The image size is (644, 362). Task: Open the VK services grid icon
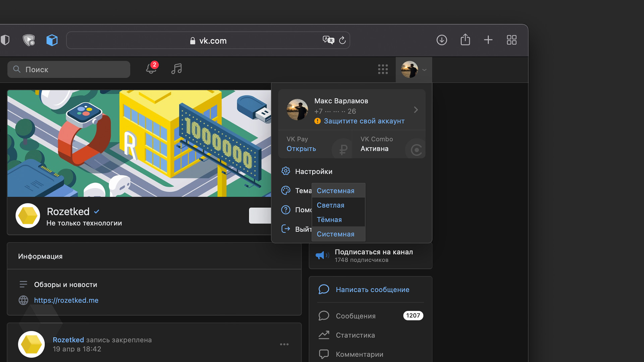coord(383,69)
